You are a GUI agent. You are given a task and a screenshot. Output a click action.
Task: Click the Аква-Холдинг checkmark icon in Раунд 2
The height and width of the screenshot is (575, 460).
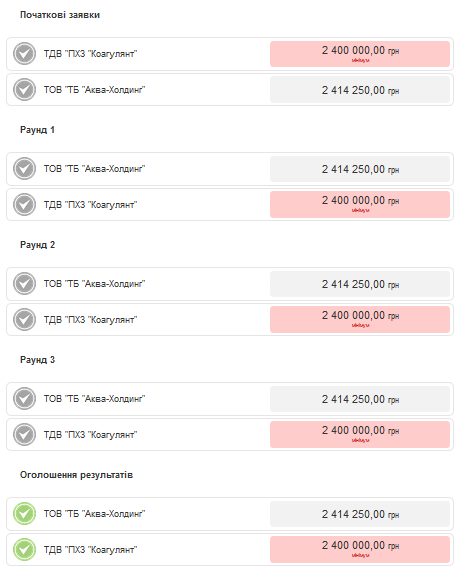(24, 284)
